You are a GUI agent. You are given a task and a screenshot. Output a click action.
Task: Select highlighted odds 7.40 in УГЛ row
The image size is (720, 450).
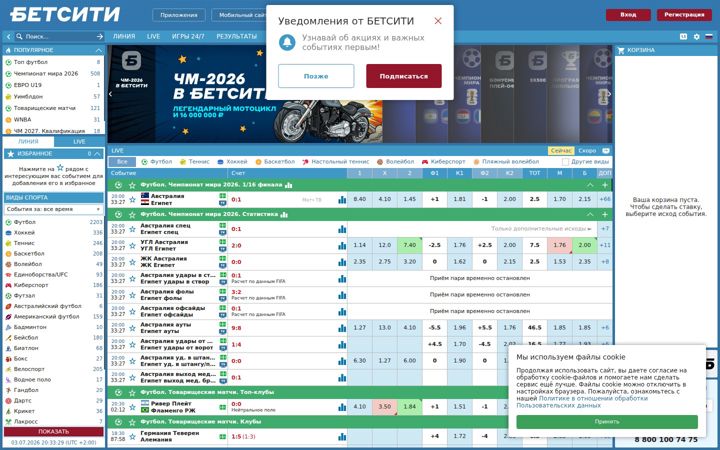[410, 246]
